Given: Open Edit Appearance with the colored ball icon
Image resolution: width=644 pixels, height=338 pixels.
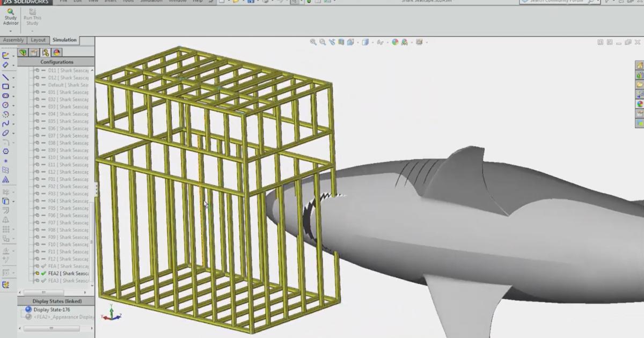Looking at the screenshot, I should (x=396, y=41).
